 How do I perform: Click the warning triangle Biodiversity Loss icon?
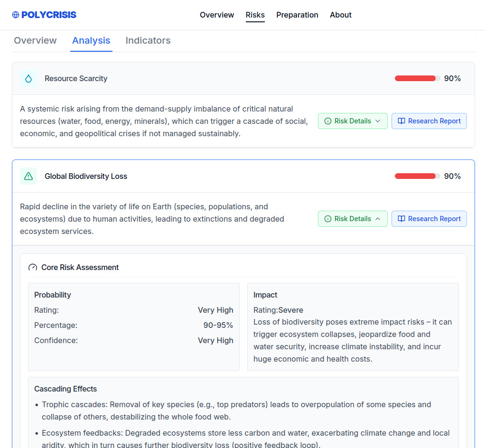point(28,177)
